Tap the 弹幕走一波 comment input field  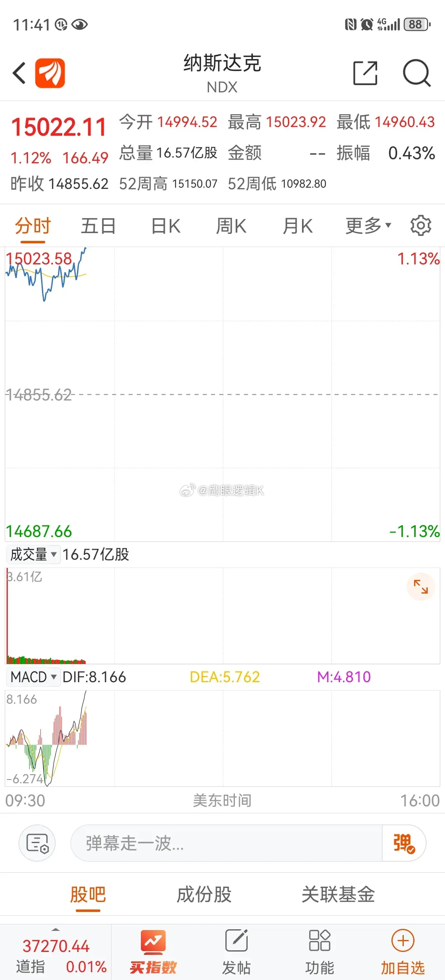coord(227,843)
